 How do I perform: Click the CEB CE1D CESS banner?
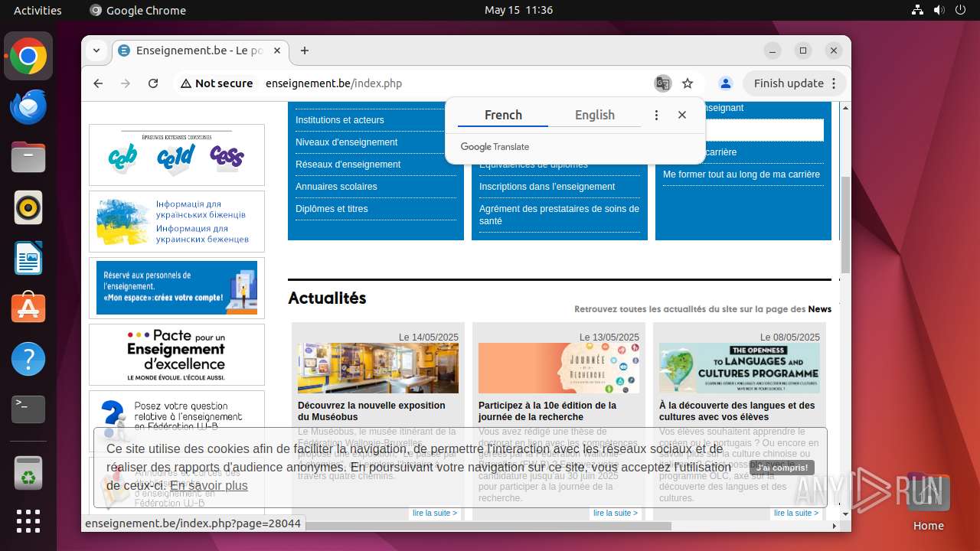click(177, 155)
